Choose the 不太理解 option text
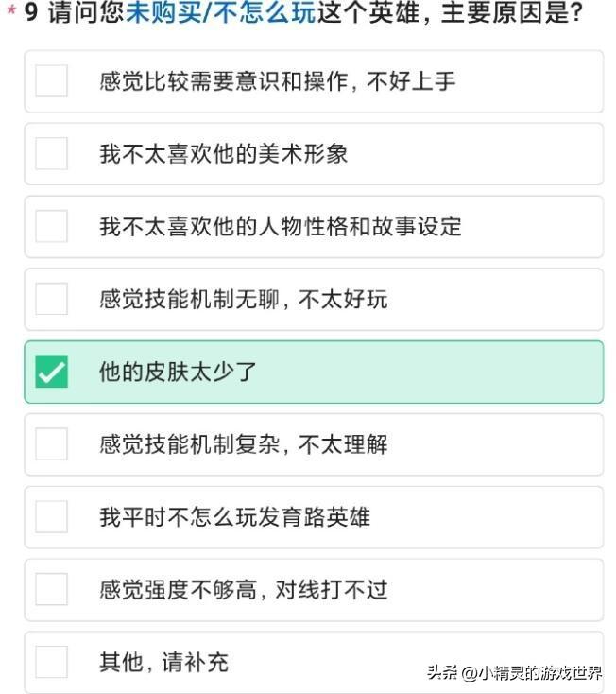Viewport: 616px width, 694px height. (x=343, y=444)
